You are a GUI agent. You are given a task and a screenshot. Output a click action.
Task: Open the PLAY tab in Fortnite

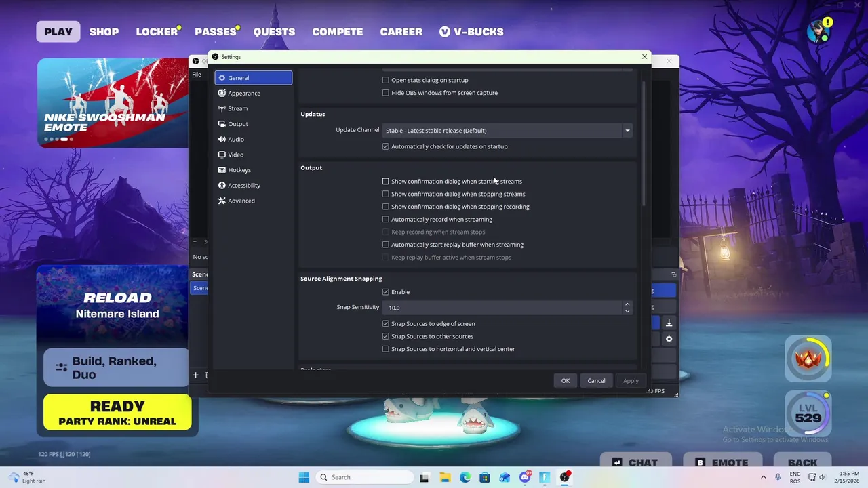click(x=58, y=32)
